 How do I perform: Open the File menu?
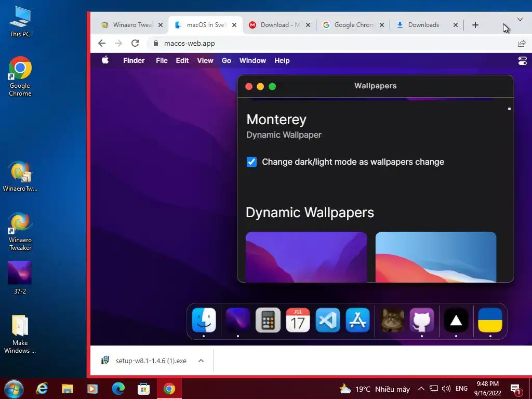click(x=162, y=60)
